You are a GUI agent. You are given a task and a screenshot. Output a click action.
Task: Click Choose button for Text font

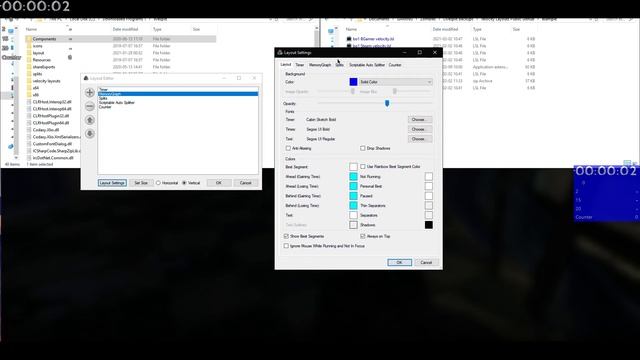tap(419, 139)
